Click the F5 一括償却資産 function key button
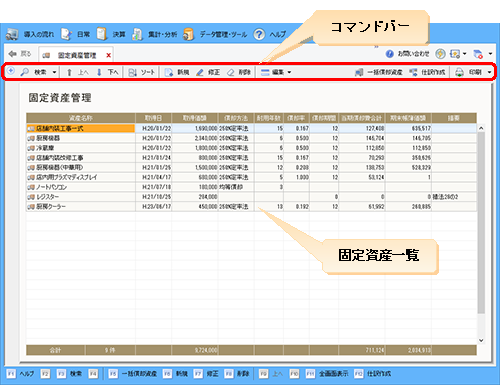The width and height of the screenshot is (500, 385). (133, 374)
